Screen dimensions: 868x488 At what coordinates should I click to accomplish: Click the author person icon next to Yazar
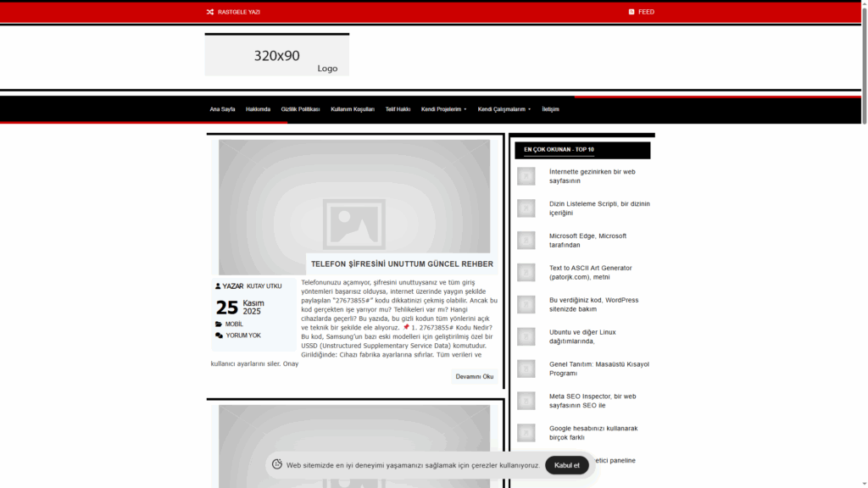point(218,286)
